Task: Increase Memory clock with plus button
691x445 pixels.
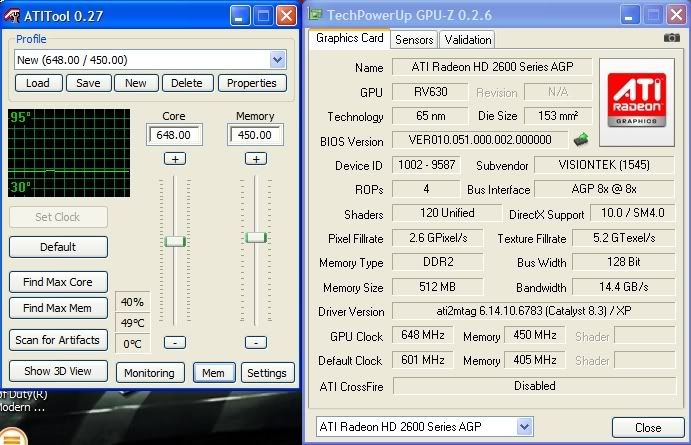Action: [x=256, y=159]
